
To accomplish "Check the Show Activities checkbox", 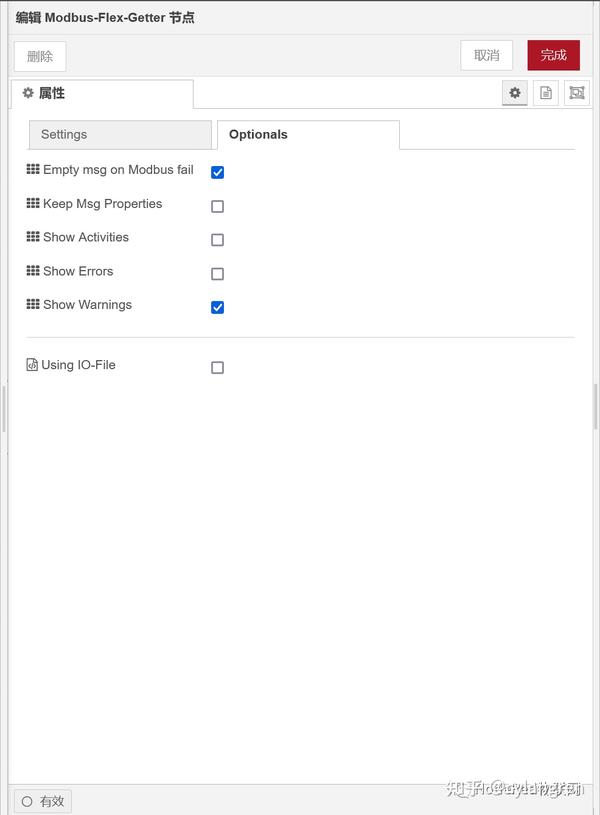I will pyautogui.click(x=217, y=239).
